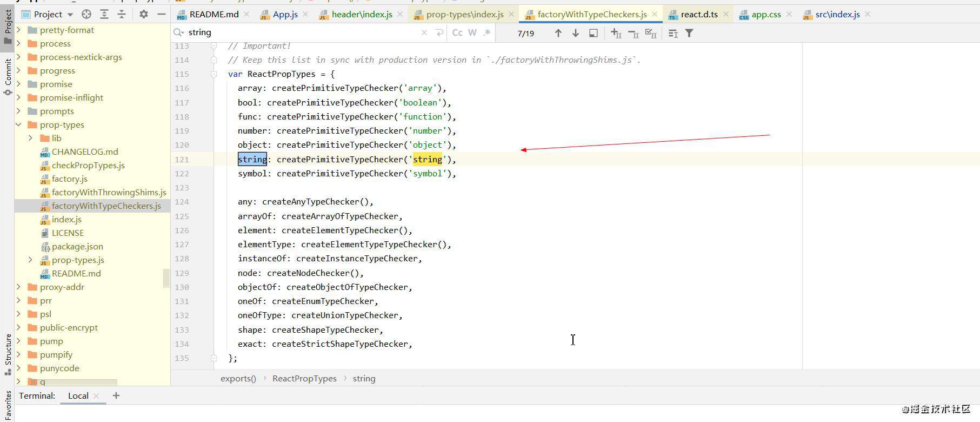Expand the punycode folder
Screen dimensions: 980x422
(19, 368)
